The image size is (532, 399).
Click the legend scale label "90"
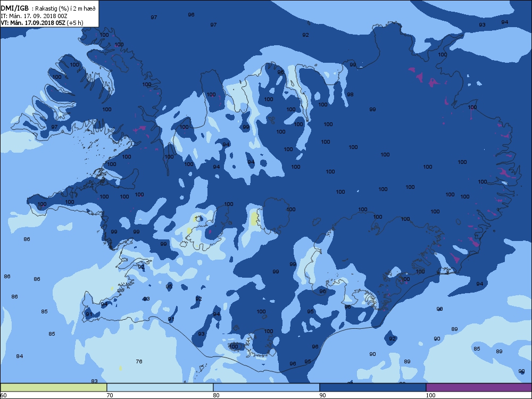click(x=323, y=395)
